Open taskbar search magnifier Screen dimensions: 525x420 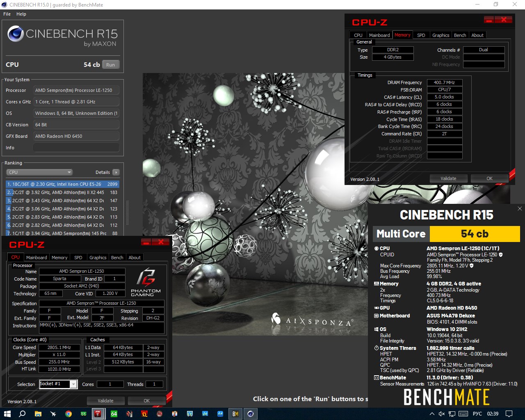[23, 414]
